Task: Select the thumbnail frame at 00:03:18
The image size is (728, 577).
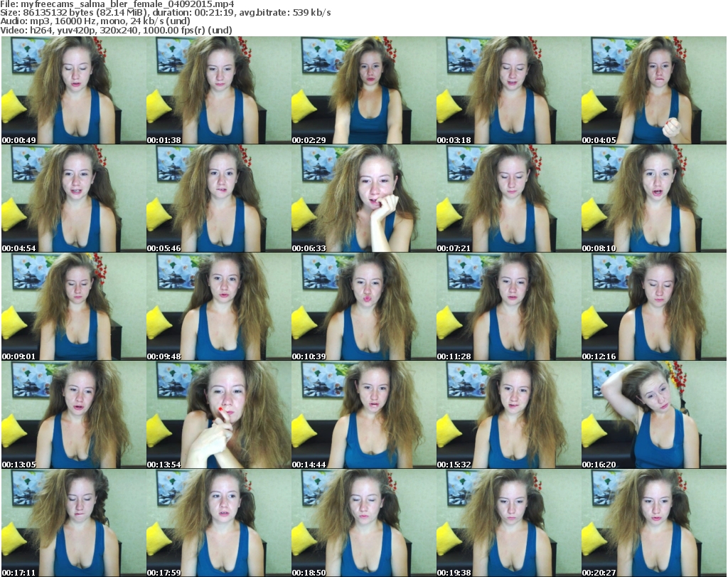Action: coord(509,90)
